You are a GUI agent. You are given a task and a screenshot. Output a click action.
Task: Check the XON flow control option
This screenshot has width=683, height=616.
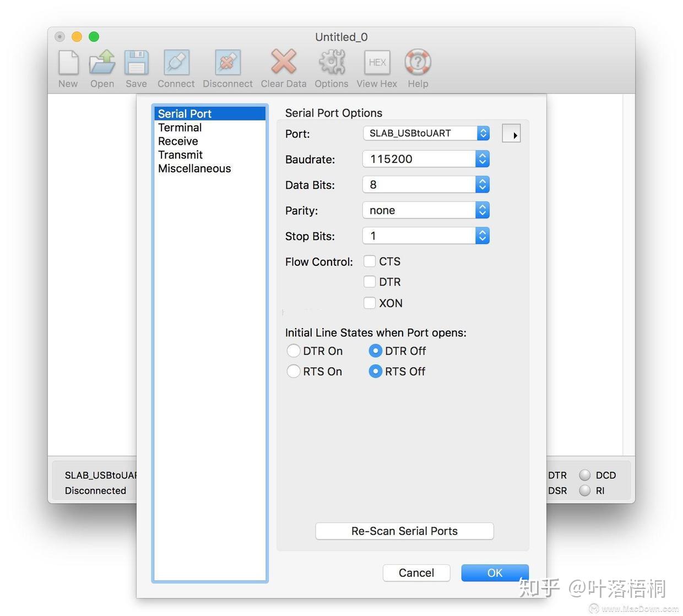click(370, 303)
